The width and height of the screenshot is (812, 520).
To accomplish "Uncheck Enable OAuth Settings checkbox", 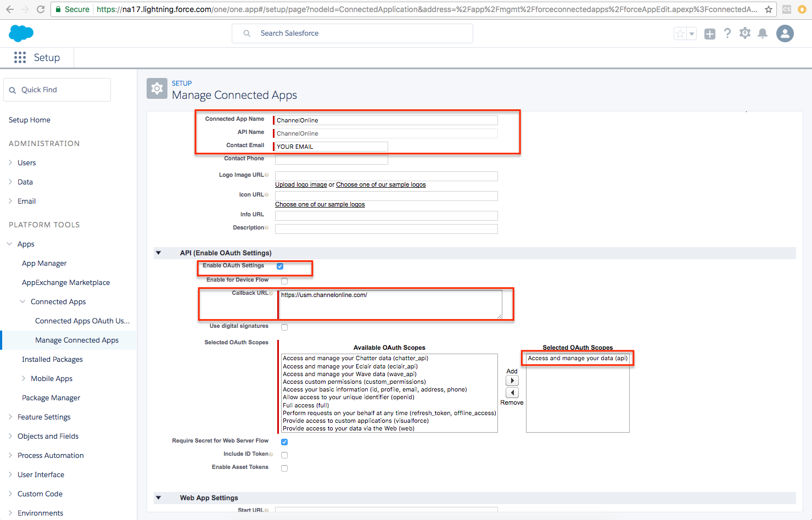I will click(280, 266).
